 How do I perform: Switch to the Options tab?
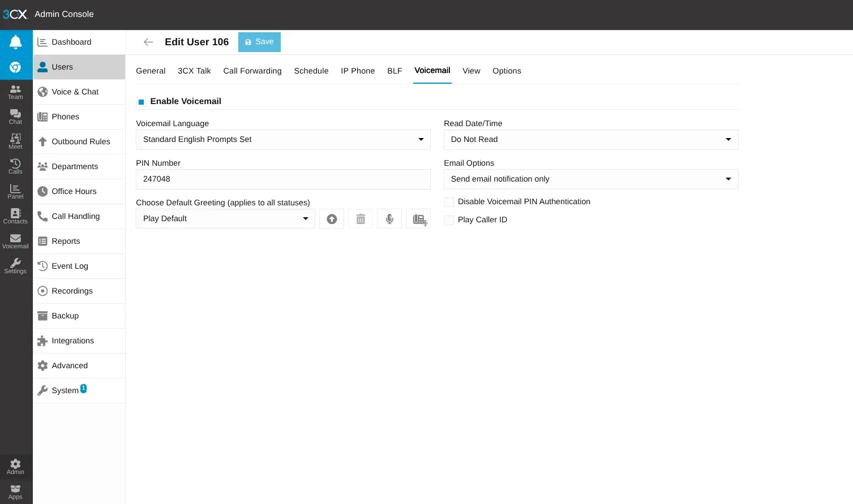(507, 71)
